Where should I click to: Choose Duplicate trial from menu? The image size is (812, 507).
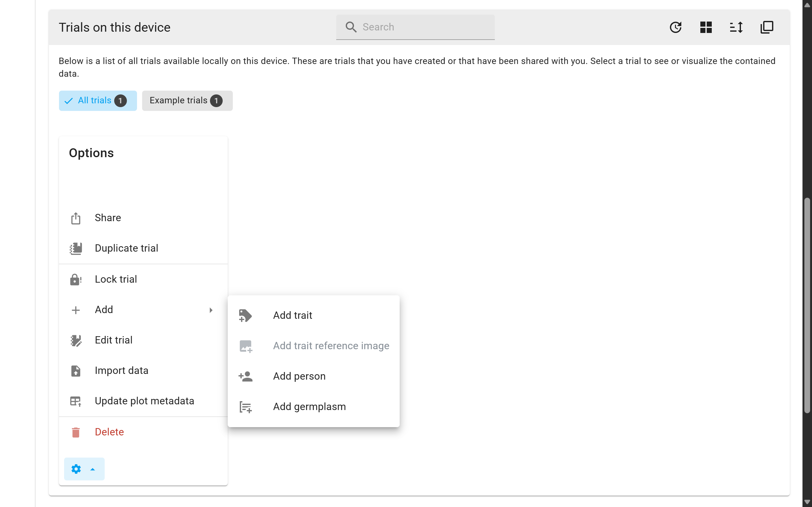126,248
